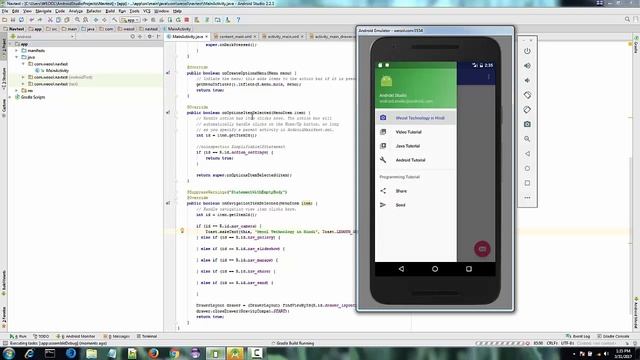Open Firefox from the taskbar

153,353
